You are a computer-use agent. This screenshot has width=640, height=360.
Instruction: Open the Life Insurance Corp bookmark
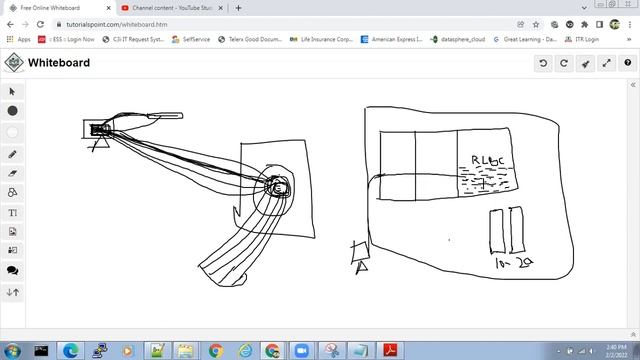coord(321,39)
